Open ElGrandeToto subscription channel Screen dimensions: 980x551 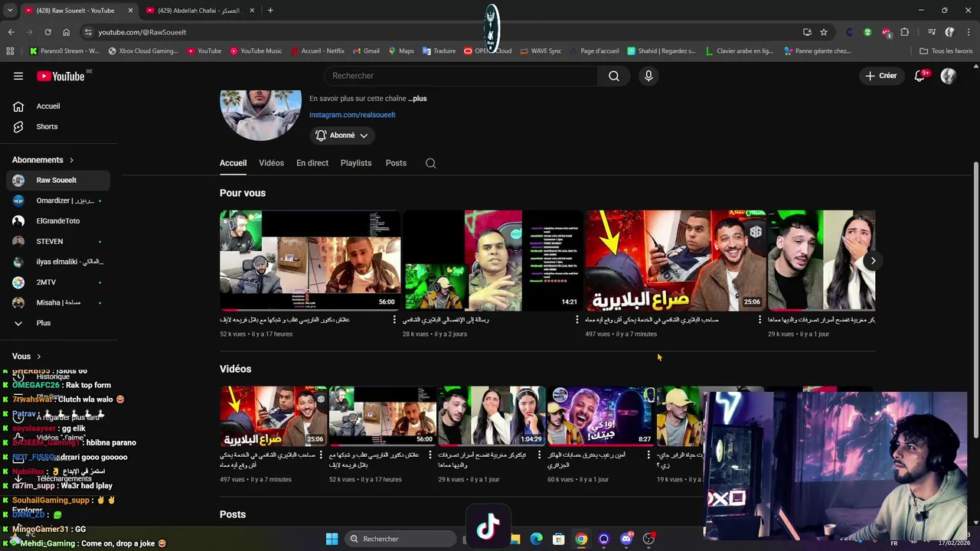click(x=58, y=221)
